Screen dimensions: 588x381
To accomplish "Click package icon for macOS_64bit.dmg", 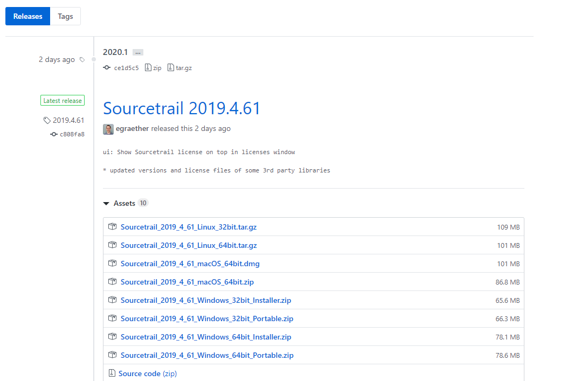I will click(113, 263).
